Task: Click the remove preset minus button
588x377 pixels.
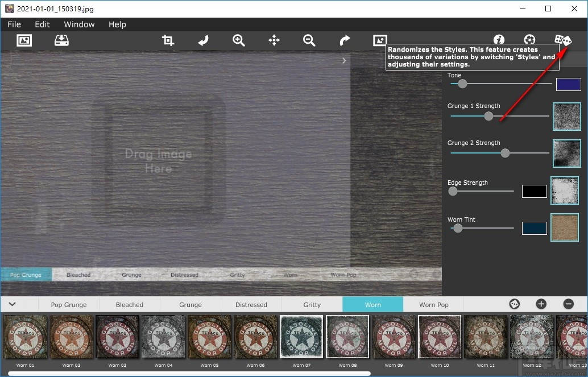Action: 568,304
